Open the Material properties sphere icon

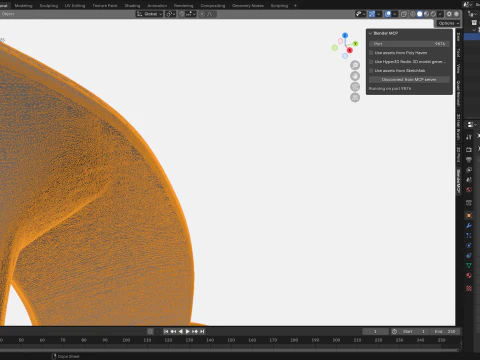[x=469, y=276]
